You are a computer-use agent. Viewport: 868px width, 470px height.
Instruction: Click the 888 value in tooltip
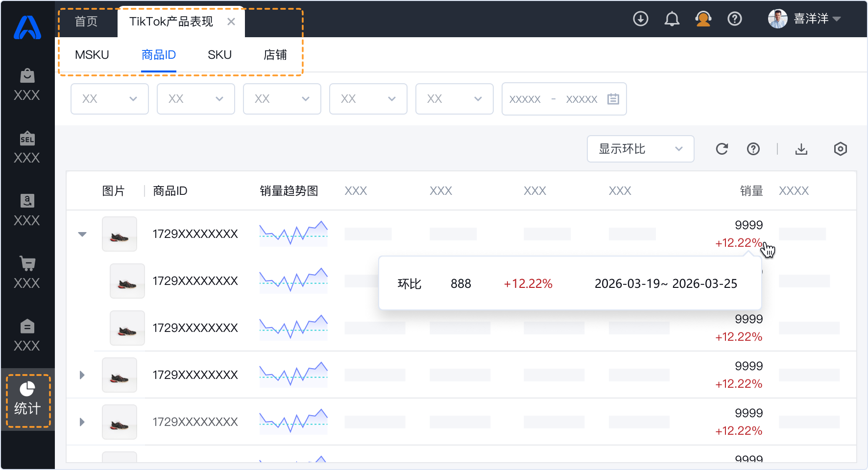pos(461,283)
